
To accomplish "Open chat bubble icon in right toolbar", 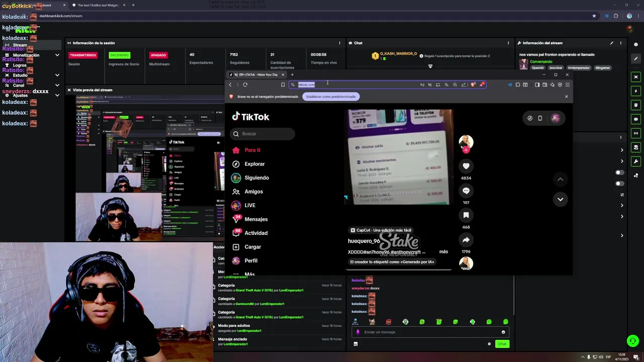I will click(636, 119).
